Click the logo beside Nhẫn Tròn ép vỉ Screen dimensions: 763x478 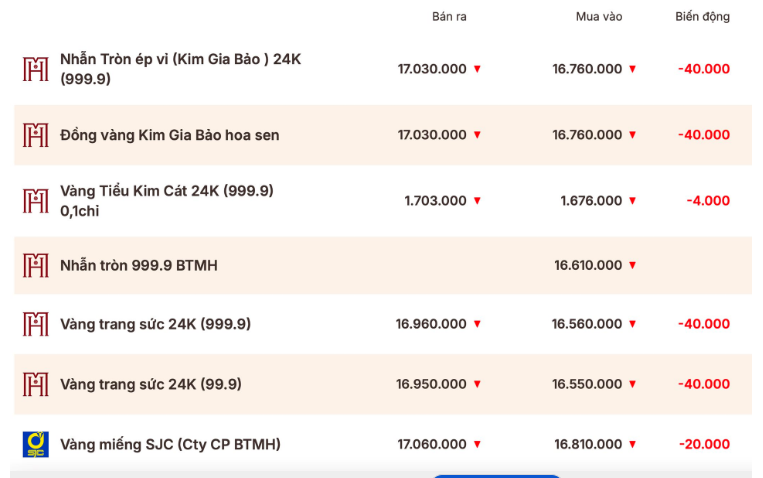pyautogui.click(x=36, y=69)
